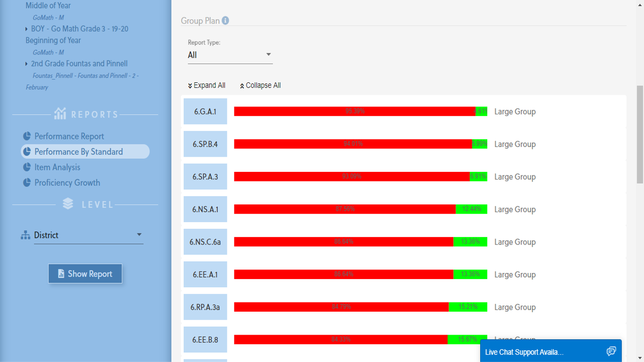Expand BOY - Go Math Grade 3 tree item
Viewport: 644px width, 362px height.
tap(26, 29)
